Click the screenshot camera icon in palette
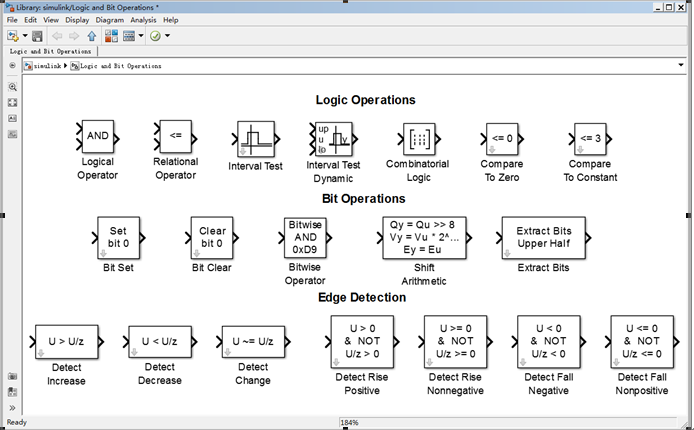 tap(12, 376)
